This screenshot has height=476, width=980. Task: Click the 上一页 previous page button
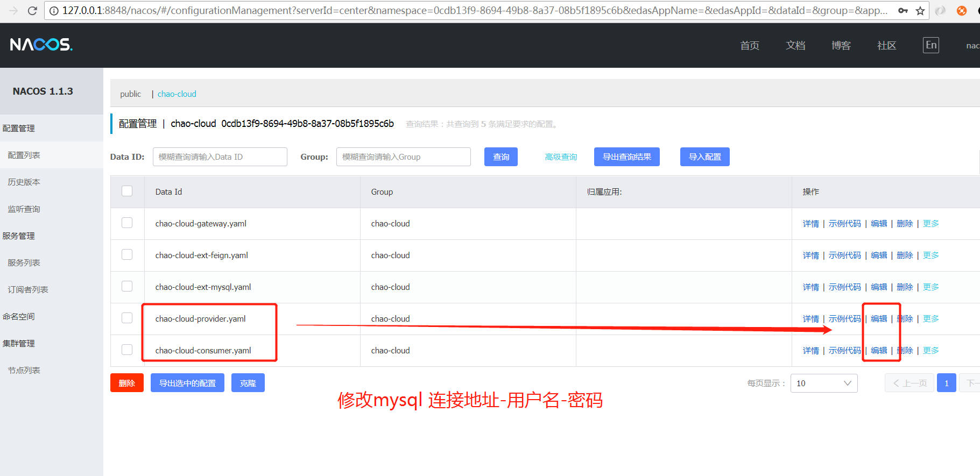pyautogui.click(x=910, y=383)
